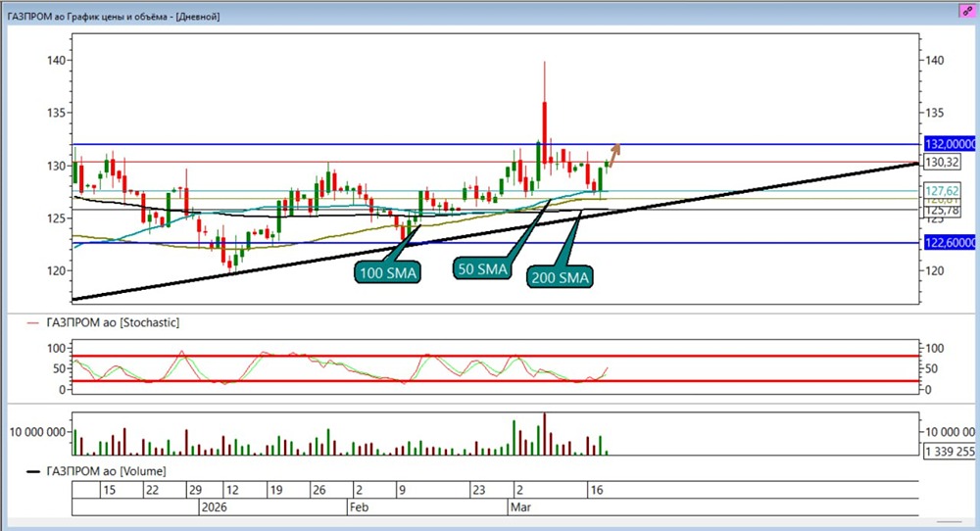The height and width of the screenshot is (531, 980).
Task: Click the 135 tick on right price axis
Action: click(x=935, y=113)
